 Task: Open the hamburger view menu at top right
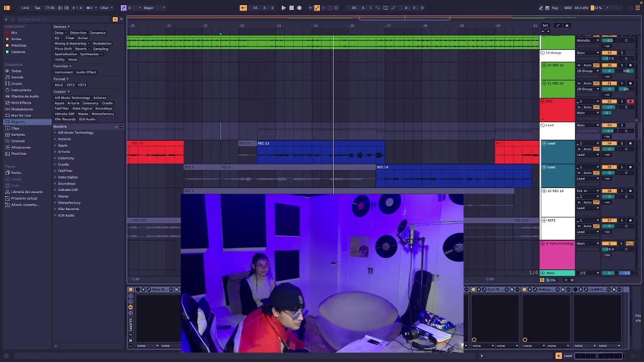[637, 8]
